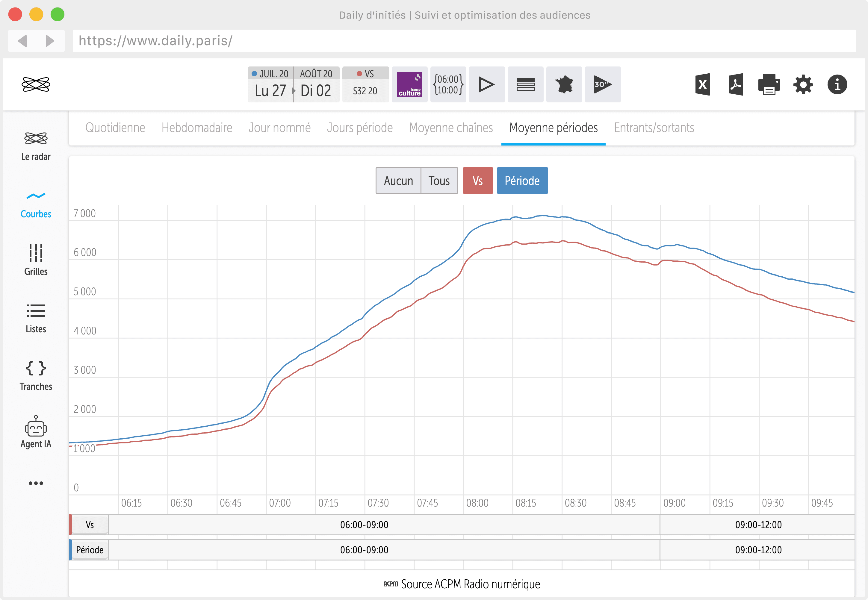Open the stacked lines toolbar button
868x600 pixels.
525,84
